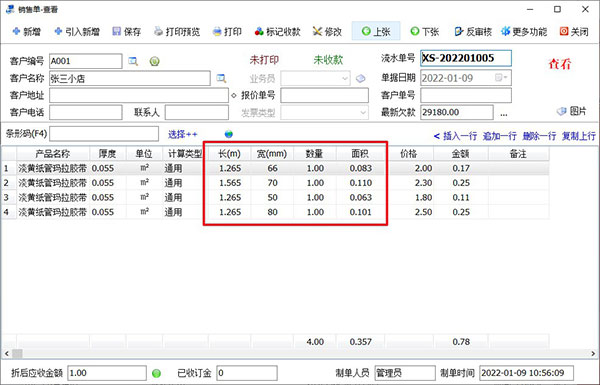Click the green round icon beside customer number
Screen dimensions: 600x385
click(155, 61)
